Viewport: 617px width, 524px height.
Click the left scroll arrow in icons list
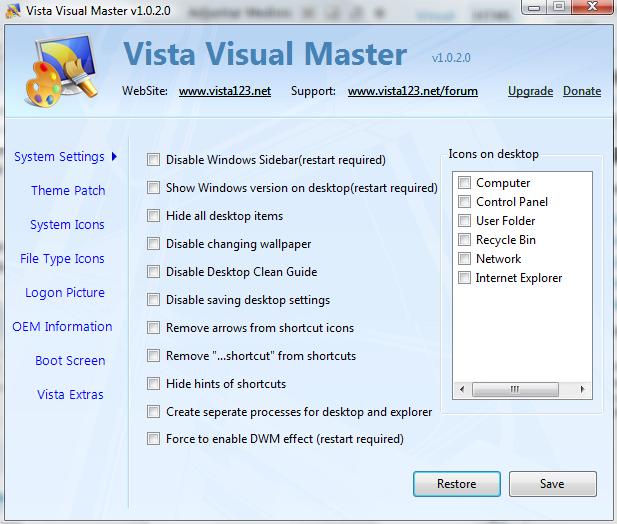click(x=462, y=389)
